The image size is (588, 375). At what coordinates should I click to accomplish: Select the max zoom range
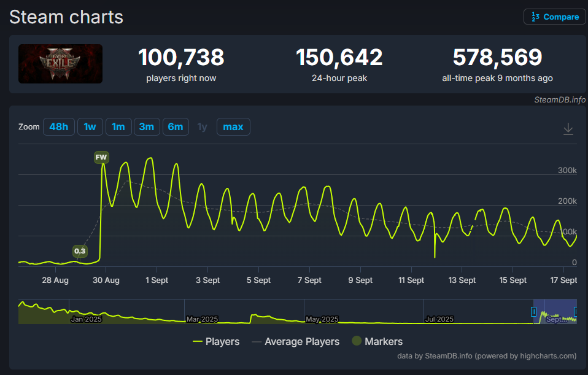tap(233, 127)
